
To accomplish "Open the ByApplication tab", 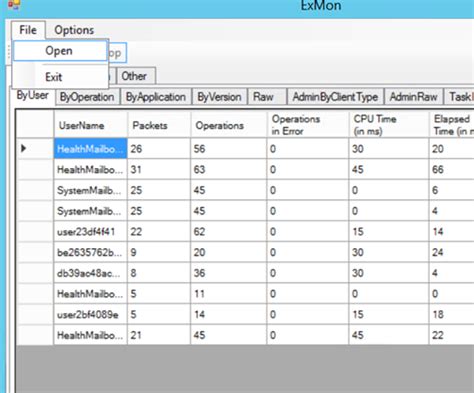I will coord(156,97).
